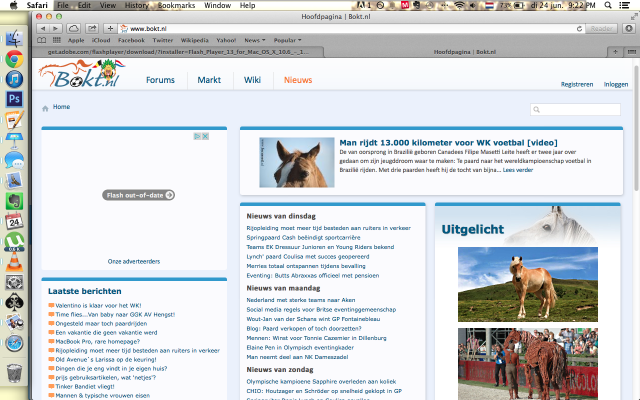Click the Reader button
The image size is (640, 400).
[602, 29]
